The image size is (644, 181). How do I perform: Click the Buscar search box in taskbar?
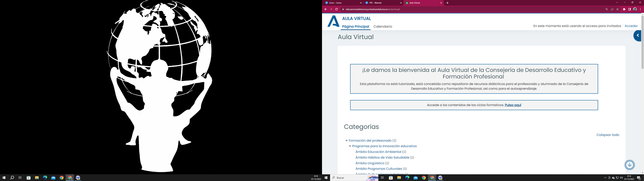pyautogui.click(x=349, y=178)
